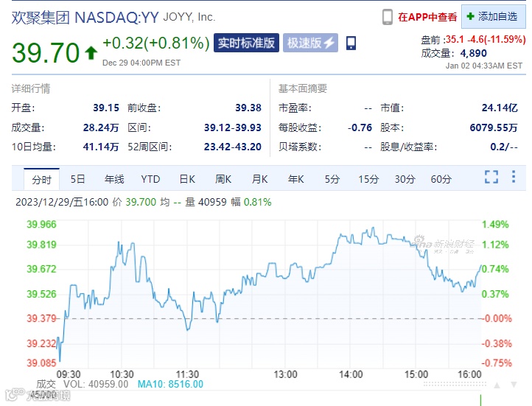The height and width of the screenshot is (406, 532).
Task: Click the mobile device icon next to 极速版
Action: pyautogui.click(x=351, y=43)
